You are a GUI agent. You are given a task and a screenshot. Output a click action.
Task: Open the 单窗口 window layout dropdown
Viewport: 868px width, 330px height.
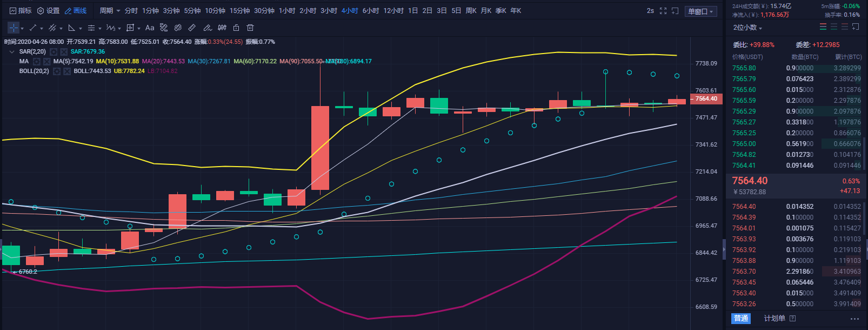[x=701, y=11]
